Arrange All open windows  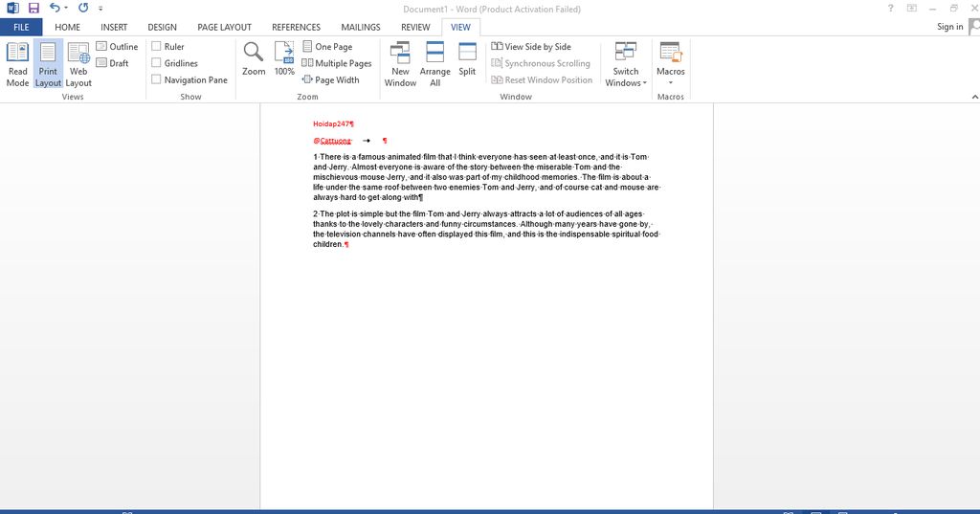(x=435, y=64)
